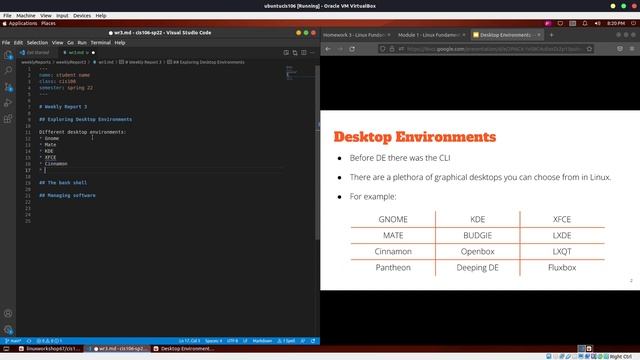This screenshot has height=360, width=640.
Task: Change the UTF-8 encoding in the status bar
Action: click(x=232, y=341)
